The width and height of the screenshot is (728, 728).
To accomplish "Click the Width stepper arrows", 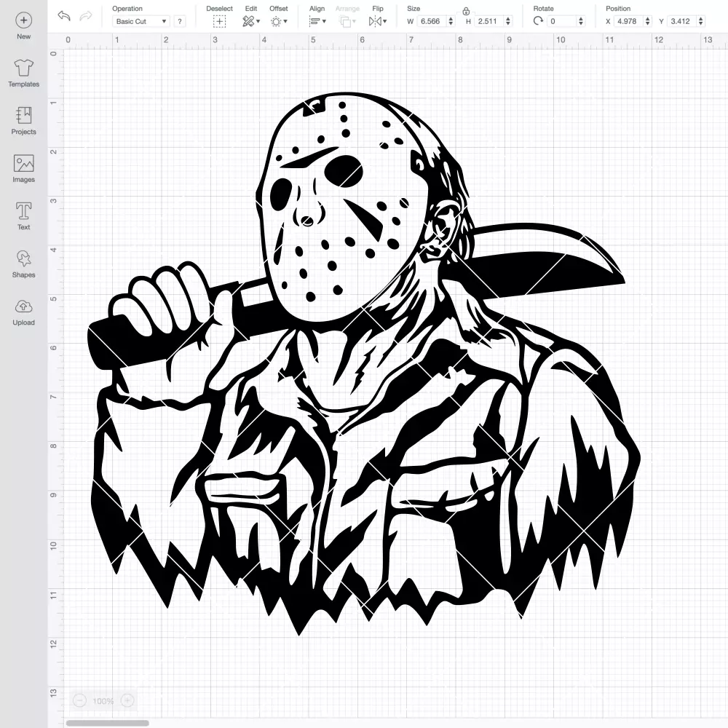I will click(x=451, y=21).
